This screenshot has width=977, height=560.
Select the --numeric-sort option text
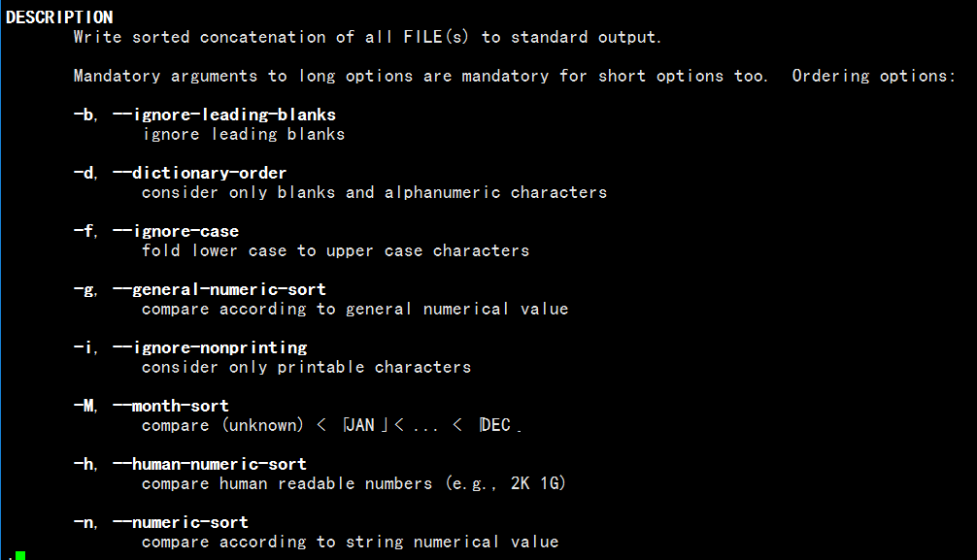[x=181, y=522]
